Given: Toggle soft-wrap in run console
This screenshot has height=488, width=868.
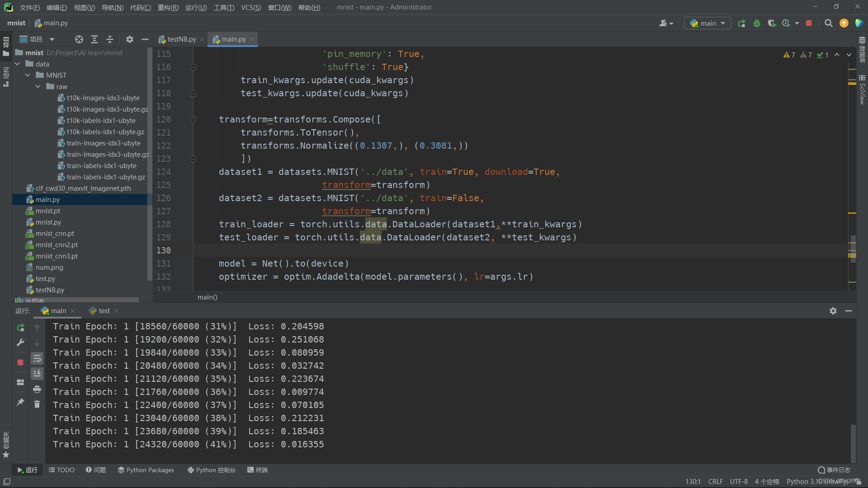Looking at the screenshot, I should point(37,359).
